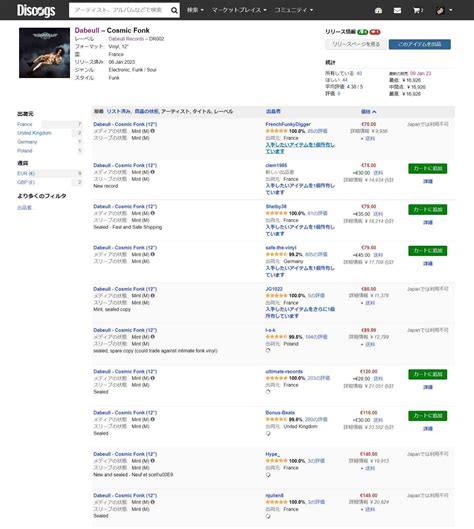Click the green collection badge near リリース情報

pyautogui.click(x=362, y=32)
